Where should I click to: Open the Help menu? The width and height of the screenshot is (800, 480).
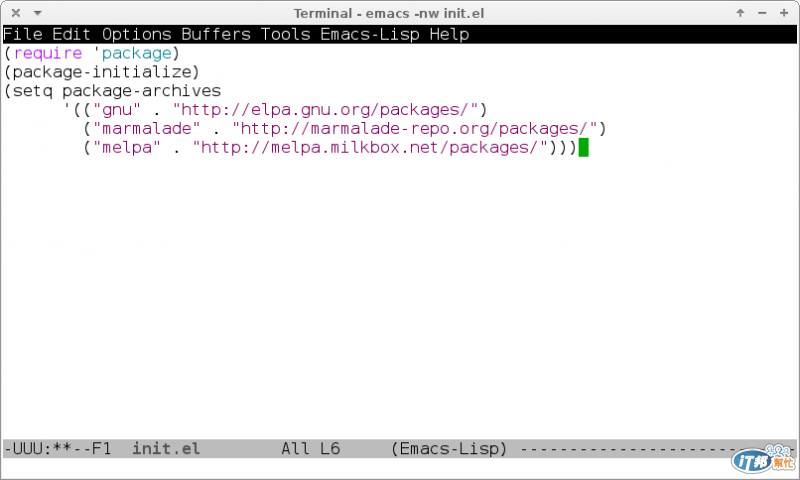(x=449, y=34)
